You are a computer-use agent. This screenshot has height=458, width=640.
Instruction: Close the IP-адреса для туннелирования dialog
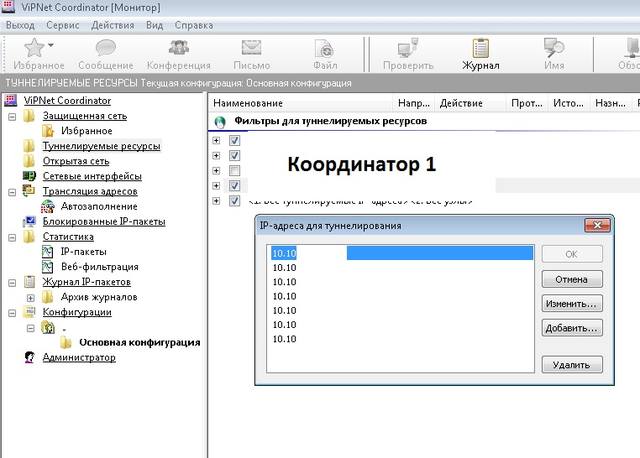coord(597,225)
